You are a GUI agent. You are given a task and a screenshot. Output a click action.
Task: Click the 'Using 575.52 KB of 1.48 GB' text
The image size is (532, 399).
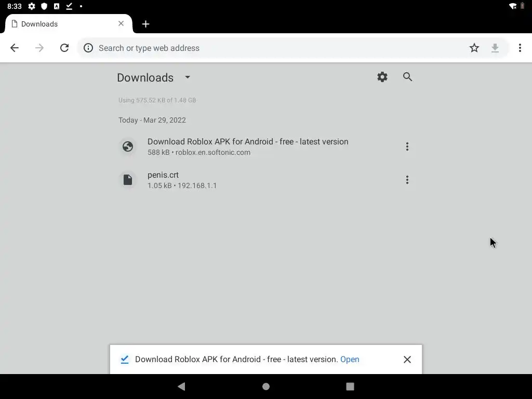(x=157, y=100)
